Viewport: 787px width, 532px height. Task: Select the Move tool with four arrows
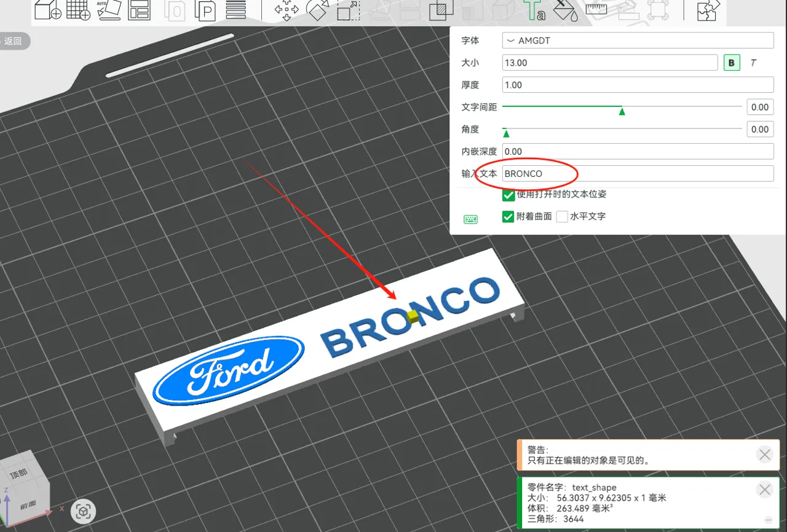click(x=287, y=10)
